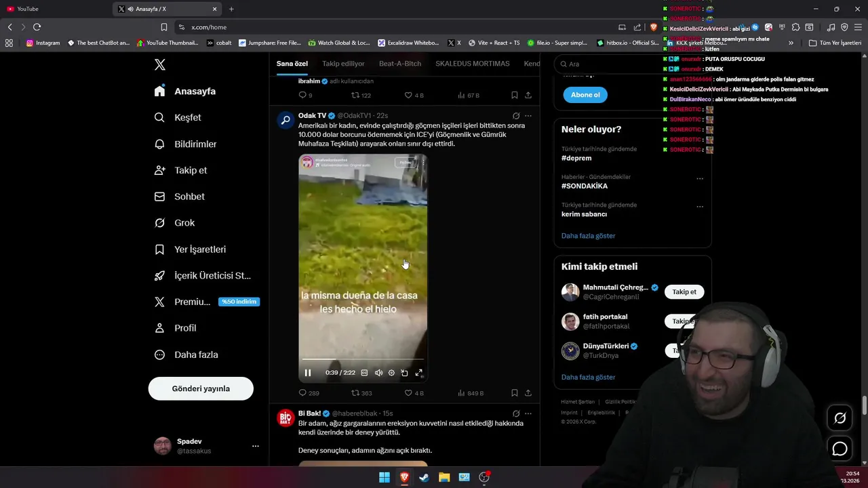The width and height of the screenshot is (868, 488).
Task: Switch to Beat-A-Bitch tab
Action: 400,64
